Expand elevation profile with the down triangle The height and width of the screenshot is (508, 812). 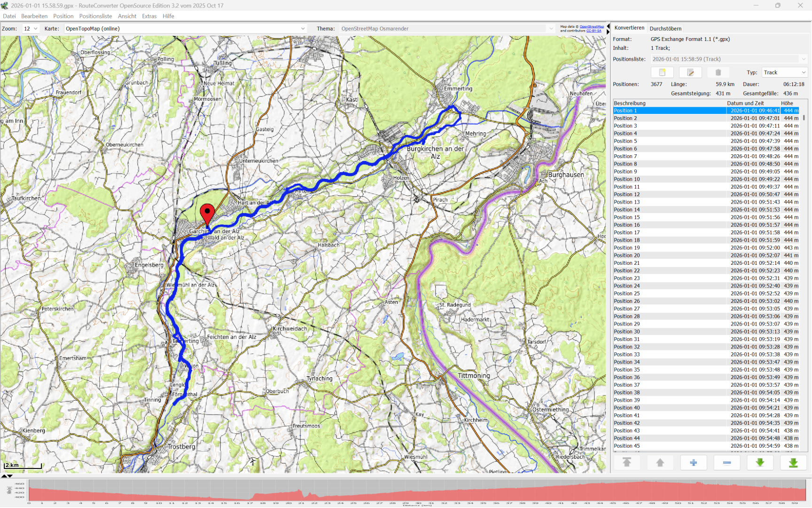coord(10,476)
